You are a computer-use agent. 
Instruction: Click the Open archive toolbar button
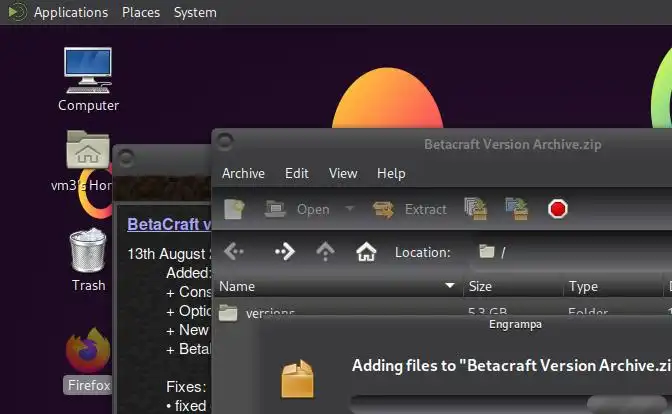tap(297, 209)
